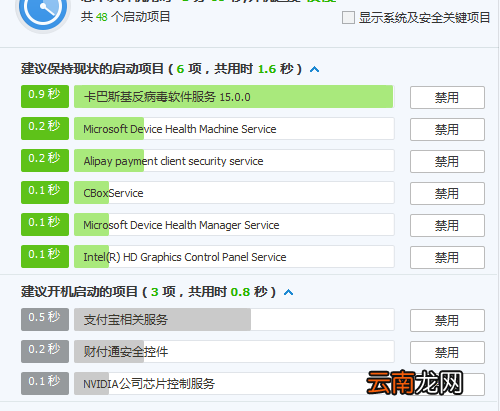
Task: Select the CBoxService row
Action: click(234, 193)
